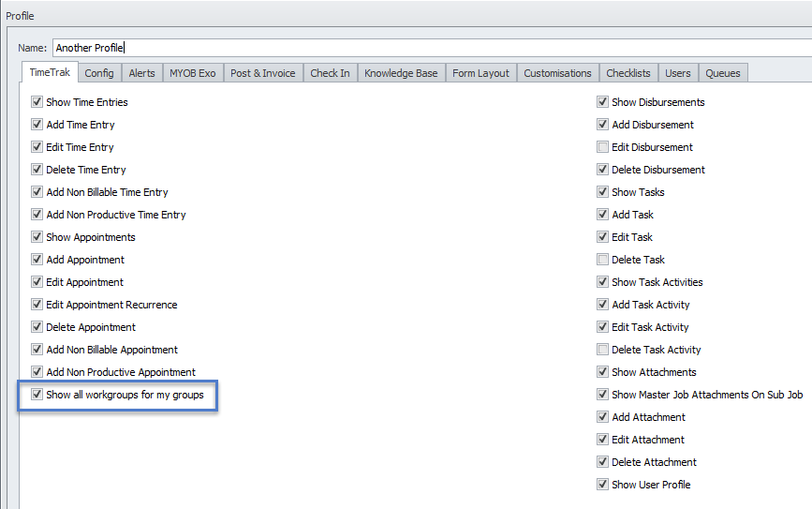Uncheck Add Non Billable Appointment
The image size is (812, 509).
(37, 350)
